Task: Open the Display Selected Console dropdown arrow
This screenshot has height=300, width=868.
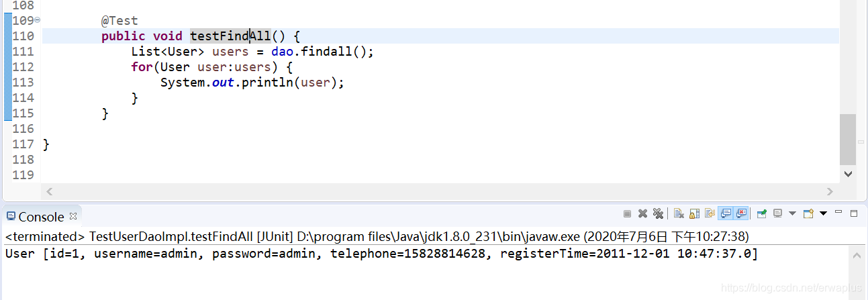Action: [792, 213]
